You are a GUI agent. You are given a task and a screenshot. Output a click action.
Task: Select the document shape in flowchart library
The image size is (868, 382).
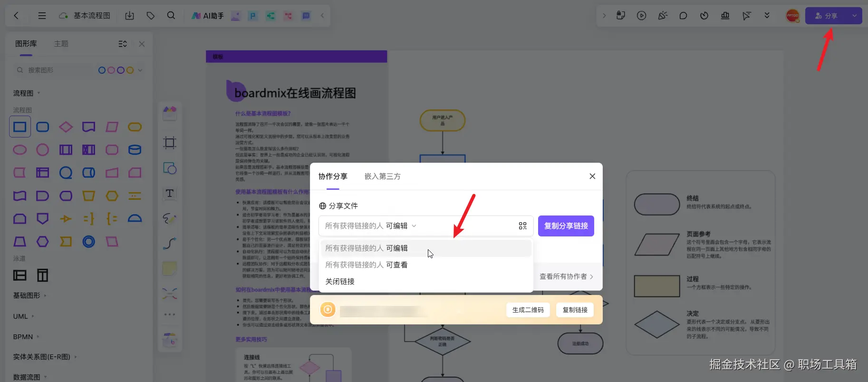coord(88,127)
